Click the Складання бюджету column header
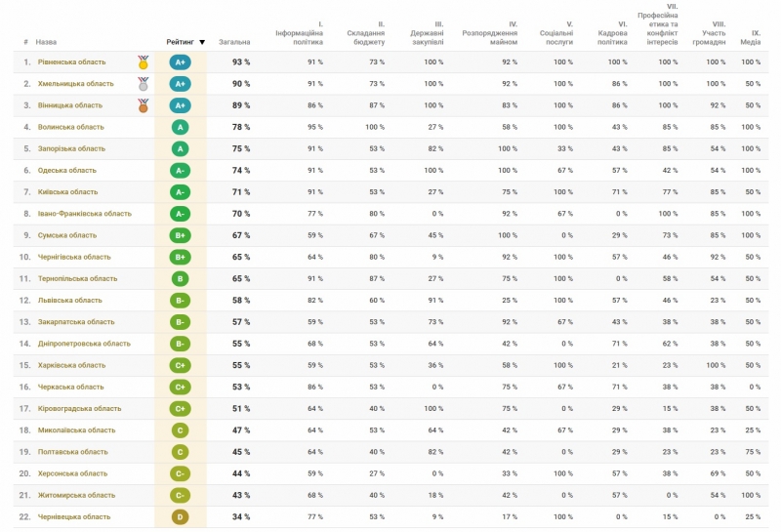 [x=365, y=39]
